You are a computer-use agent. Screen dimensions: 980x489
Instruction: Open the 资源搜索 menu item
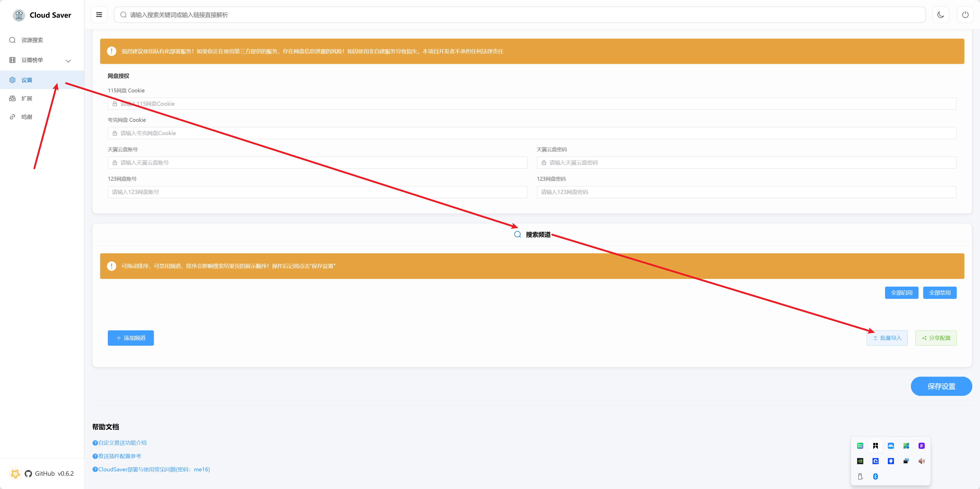[32, 40]
